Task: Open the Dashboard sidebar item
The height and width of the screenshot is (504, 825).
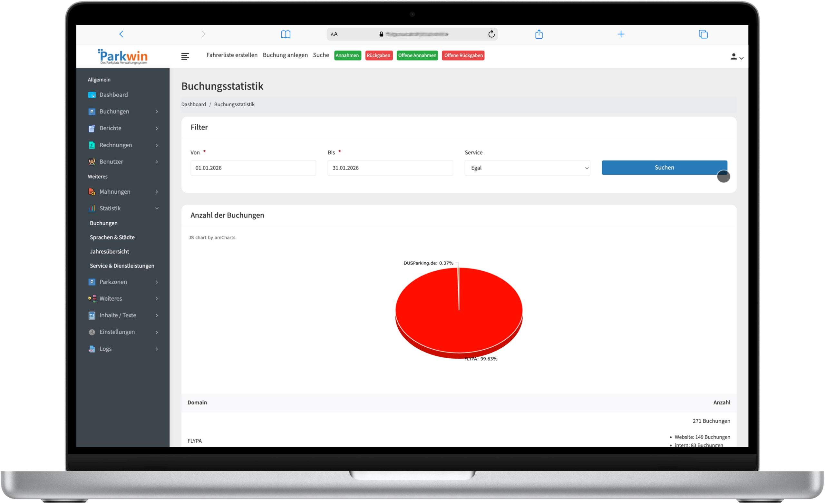Action: (113, 95)
